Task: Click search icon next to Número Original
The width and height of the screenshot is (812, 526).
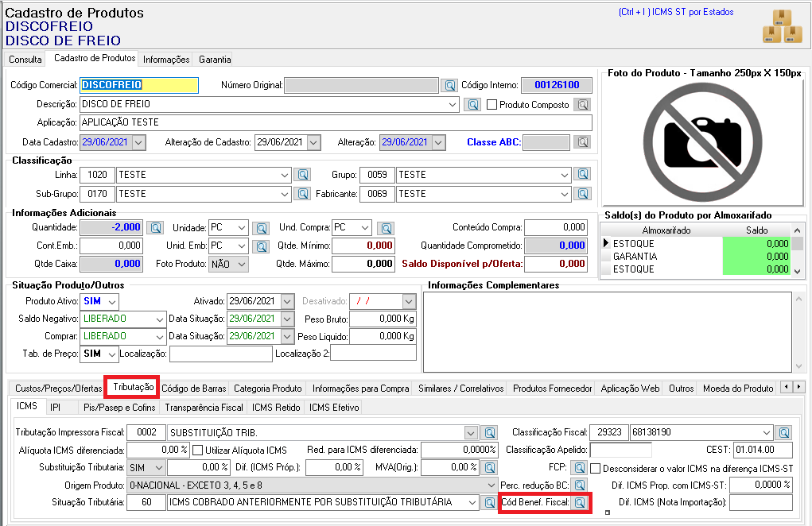Action: click(449, 85)
